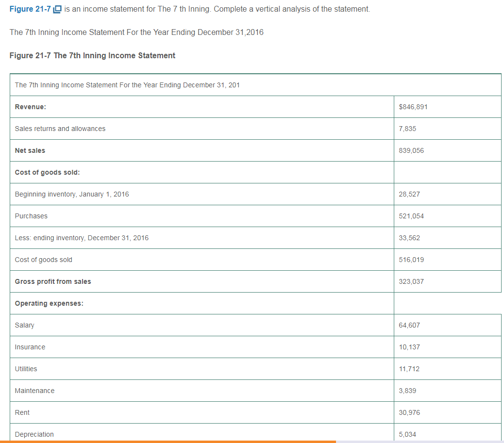This screenshot has width=504, height=443.
Task: Select the Salary amount 64,607
Action: point(409,325)
